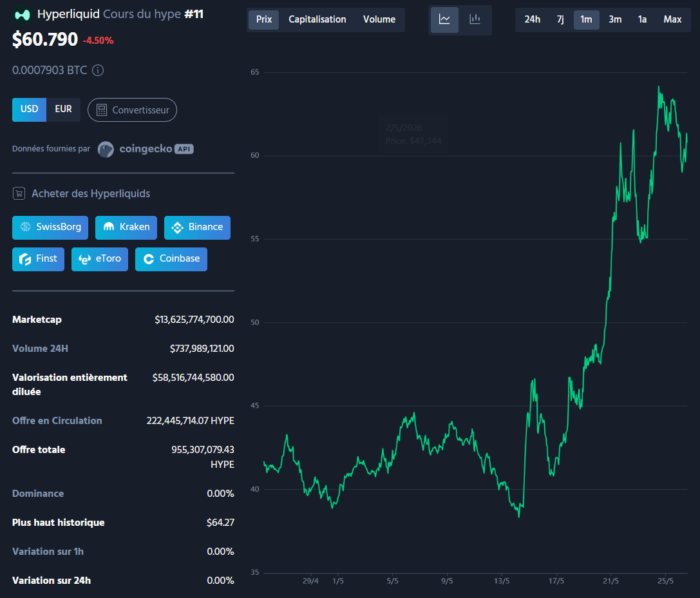Click the Variation sur 24h label

point(52,581)
